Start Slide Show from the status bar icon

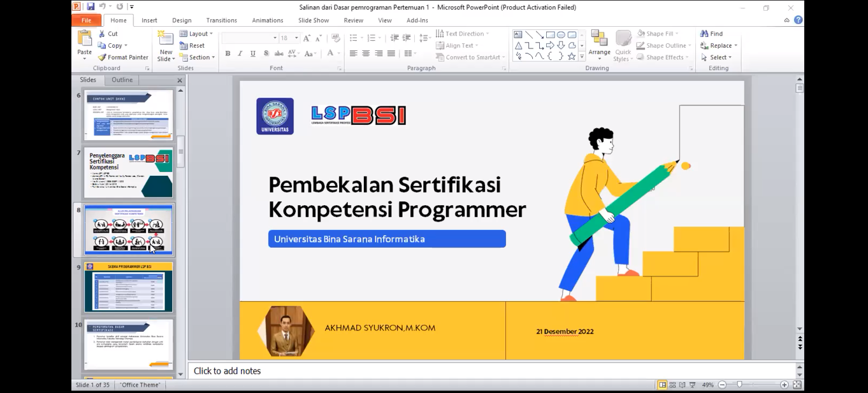click(x=692, y=385)
